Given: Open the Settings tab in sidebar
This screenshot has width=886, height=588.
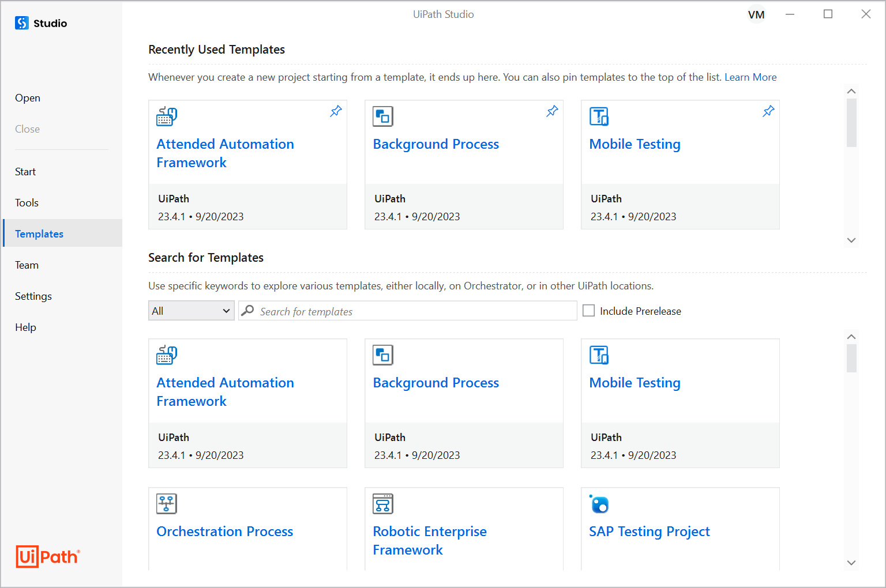Looking at the screenshot, I should [x=33, y=296].
